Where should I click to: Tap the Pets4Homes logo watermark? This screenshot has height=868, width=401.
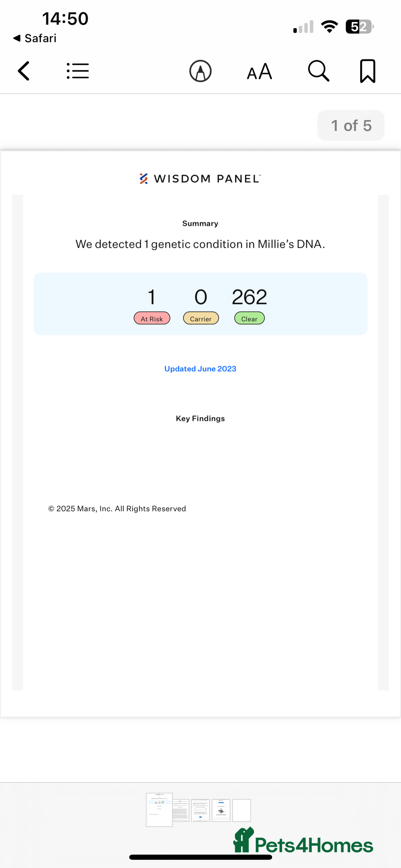303,841
